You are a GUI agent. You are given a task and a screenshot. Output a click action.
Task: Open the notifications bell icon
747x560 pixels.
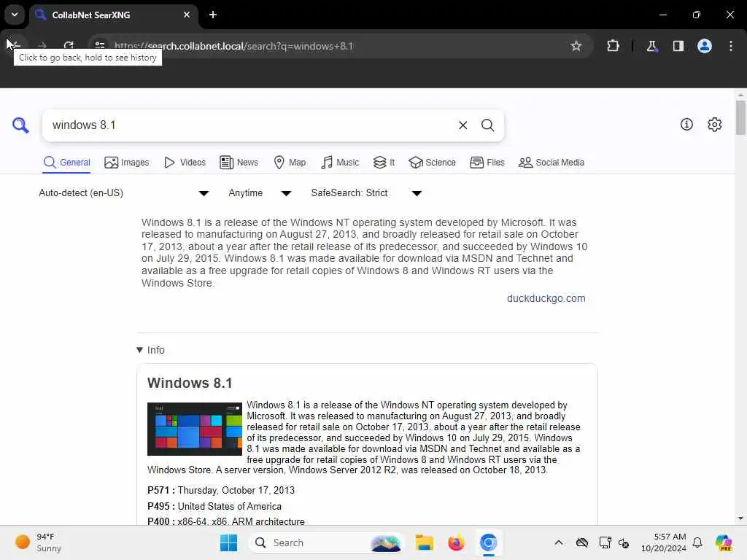tap(697, 542)
